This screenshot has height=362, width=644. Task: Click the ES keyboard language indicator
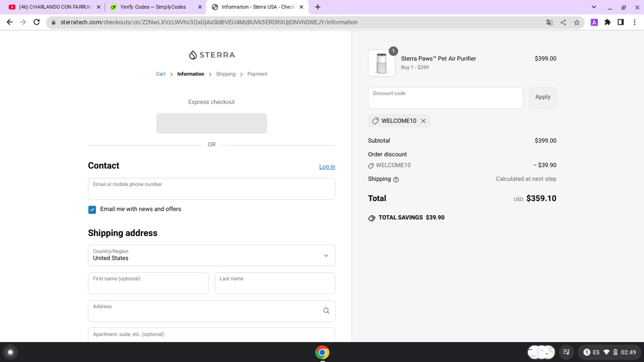pyautogui.click(x=596, y=352)
